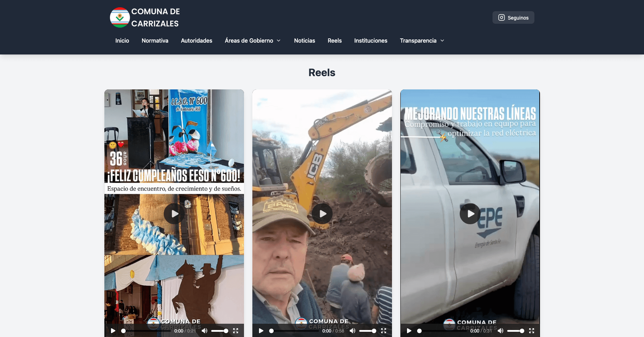Enter fullscreen on the 0:31 reel
The height and width of the screenshot is (337, 644).
[x=532, y=331]
